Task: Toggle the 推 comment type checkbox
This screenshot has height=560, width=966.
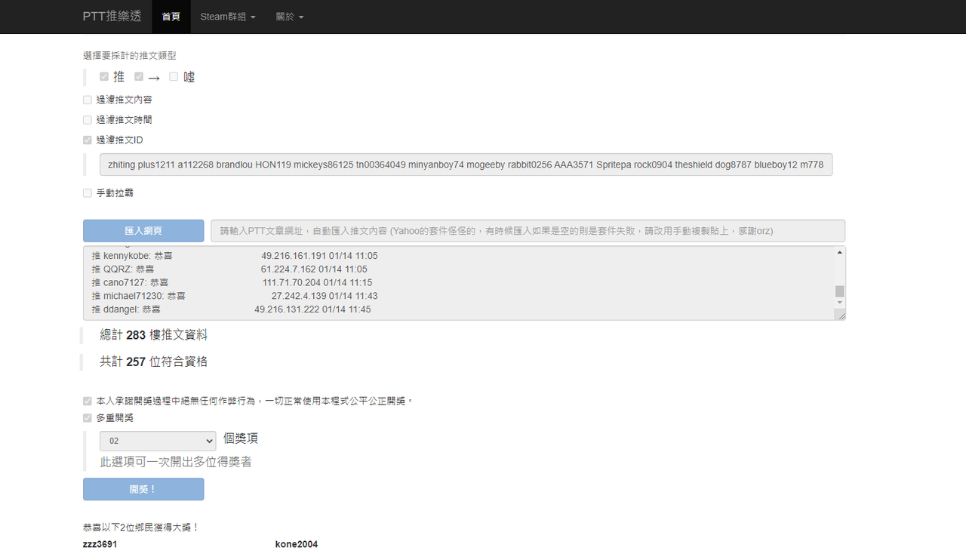Action: (104, 76)
